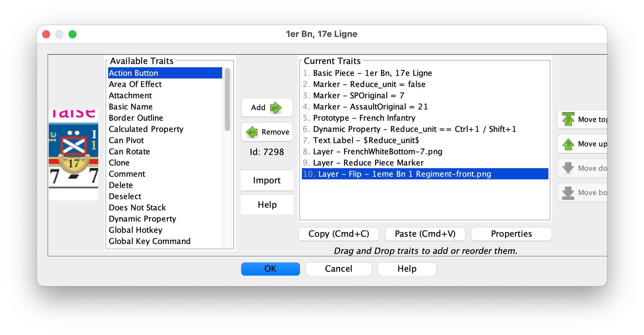Click the game piece preview image
The image size is (644, 335).
pos(73,155)
